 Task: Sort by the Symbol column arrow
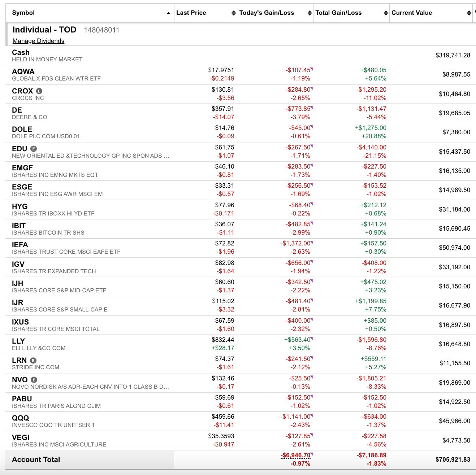pyautogui.click(x=168, y=13)
